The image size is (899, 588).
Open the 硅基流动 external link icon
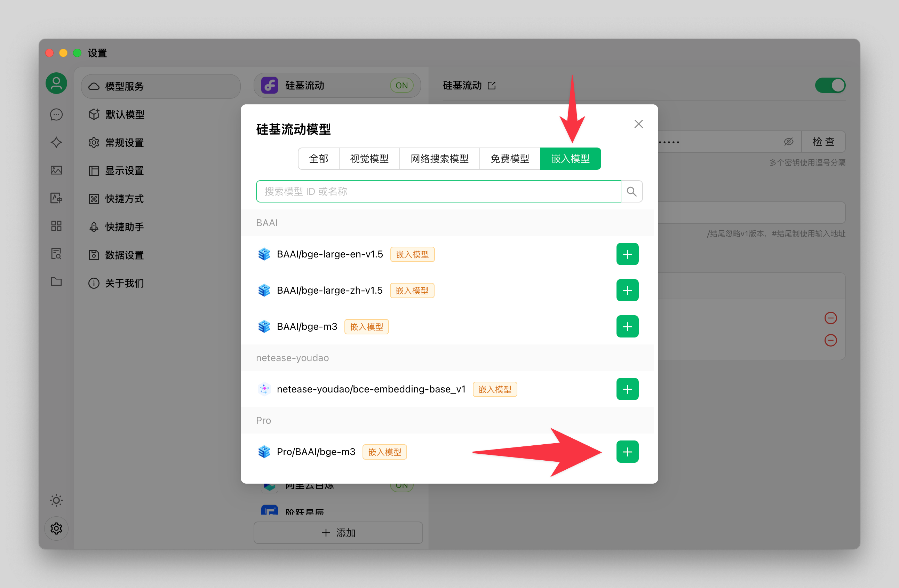(492, 86)
